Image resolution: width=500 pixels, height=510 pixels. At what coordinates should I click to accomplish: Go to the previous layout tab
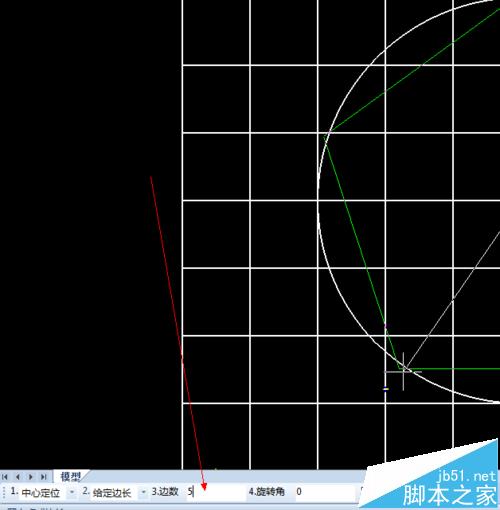[18, 477]
